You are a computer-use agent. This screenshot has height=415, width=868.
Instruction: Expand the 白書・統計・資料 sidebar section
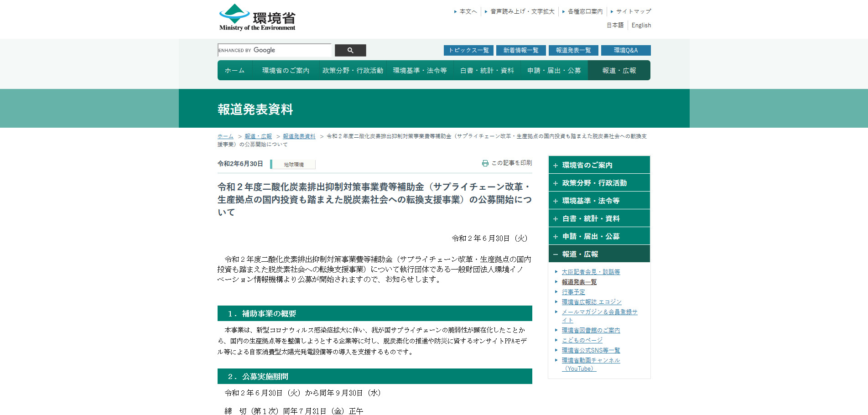556,219
